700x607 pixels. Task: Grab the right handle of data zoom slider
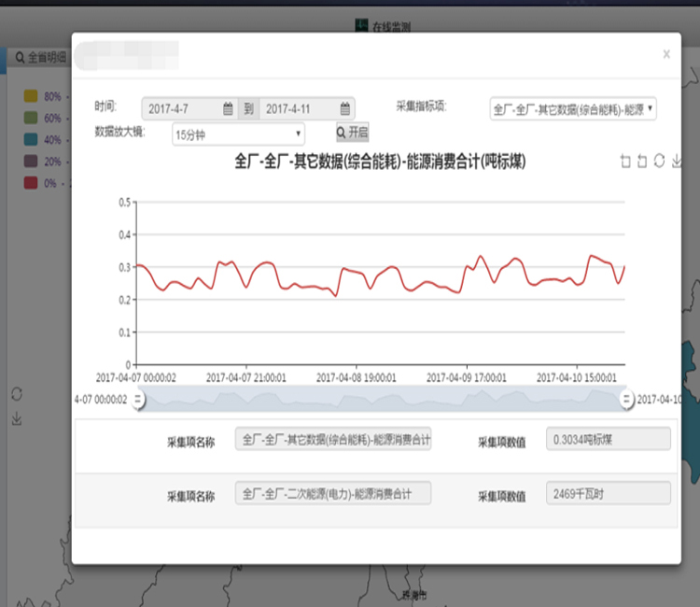(x=627, y=400)
